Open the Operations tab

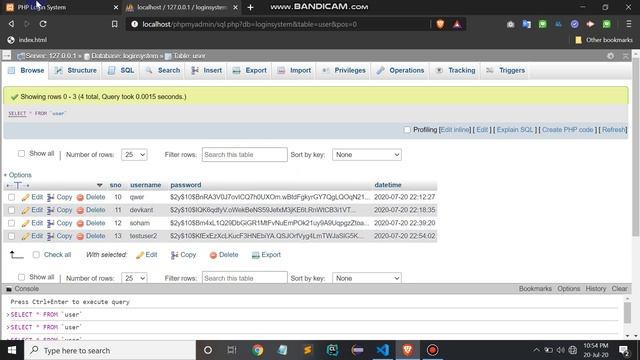(x=401, y=71)
